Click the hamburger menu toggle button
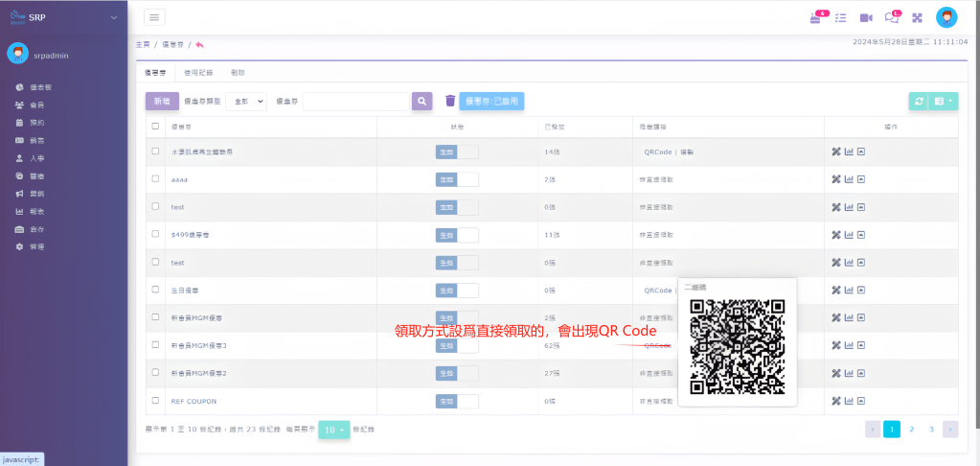980x466 pixels. [x=154, y=17]
